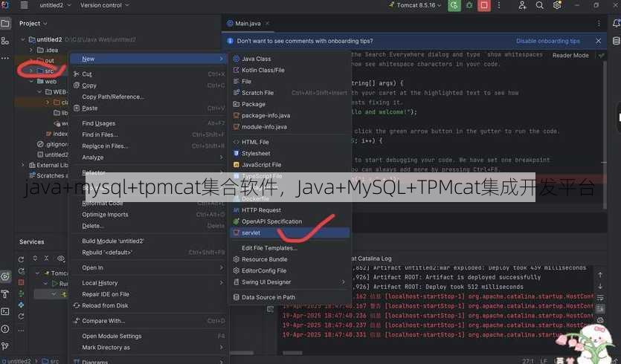Click the green Run button for Tomcat
The width and height of the screenshot is (621, 364).
click(x=454, y=5)
